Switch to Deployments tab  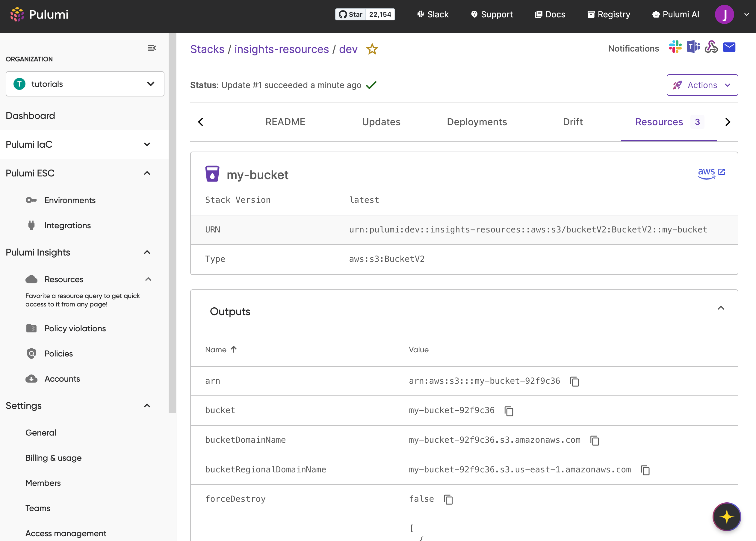tap(477, 122)
